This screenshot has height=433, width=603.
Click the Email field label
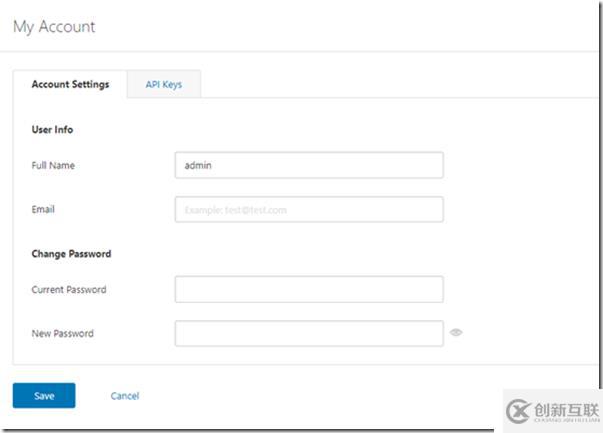pyautogui.click(x=43, y=209)
